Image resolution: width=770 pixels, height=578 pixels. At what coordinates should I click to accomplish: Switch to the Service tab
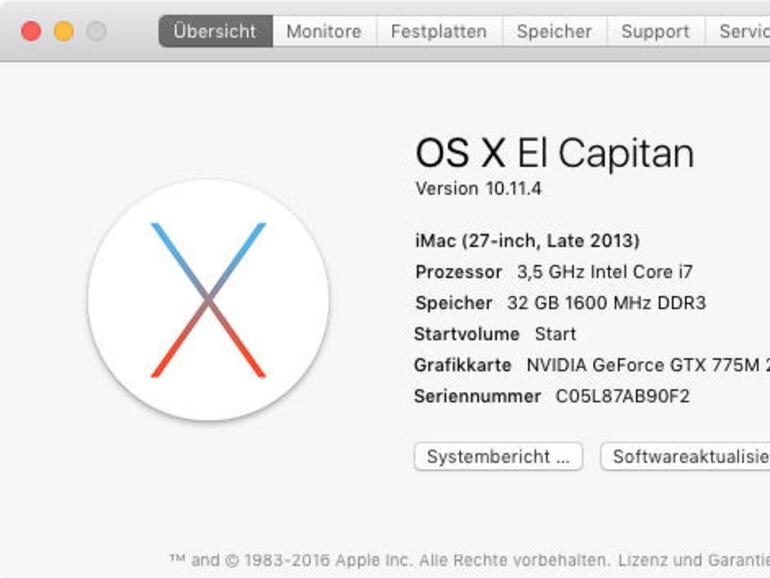coord(742,31)
